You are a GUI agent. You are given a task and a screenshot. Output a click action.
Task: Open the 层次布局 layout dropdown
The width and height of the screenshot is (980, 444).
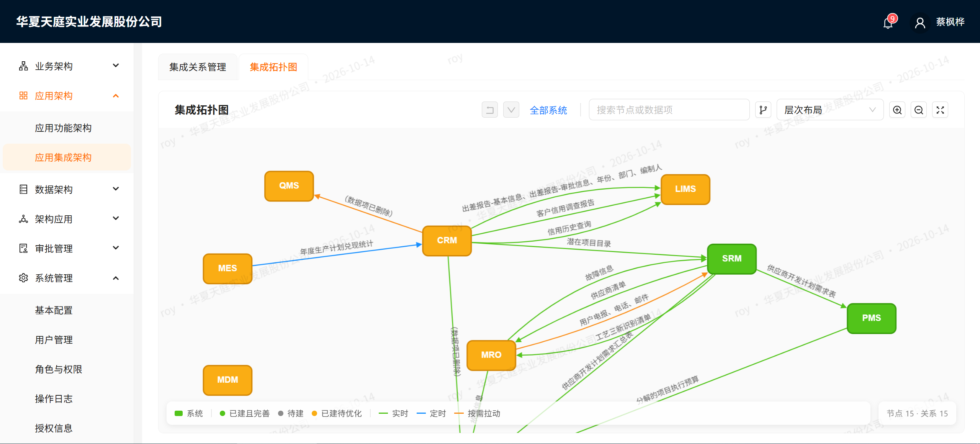point(830,110)
